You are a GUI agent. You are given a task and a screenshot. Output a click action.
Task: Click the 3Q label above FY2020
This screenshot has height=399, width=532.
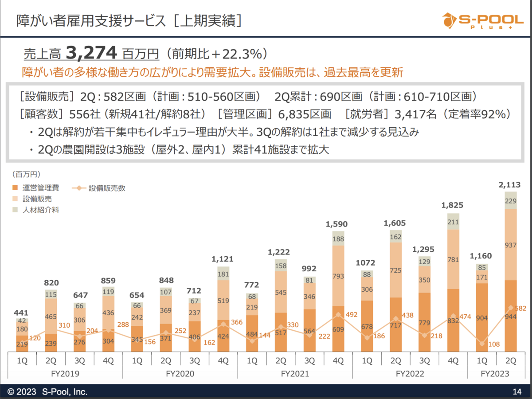pyautogui.click(x=194, y=360)
